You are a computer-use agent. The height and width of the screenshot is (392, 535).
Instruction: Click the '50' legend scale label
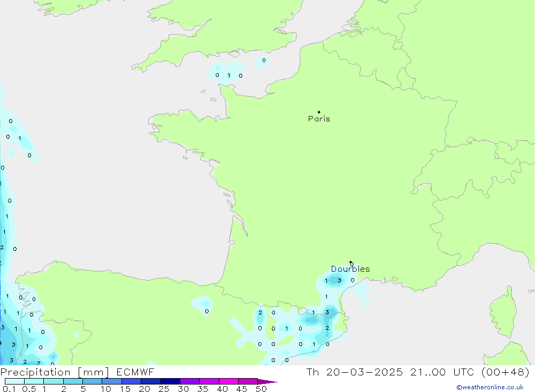261,389
